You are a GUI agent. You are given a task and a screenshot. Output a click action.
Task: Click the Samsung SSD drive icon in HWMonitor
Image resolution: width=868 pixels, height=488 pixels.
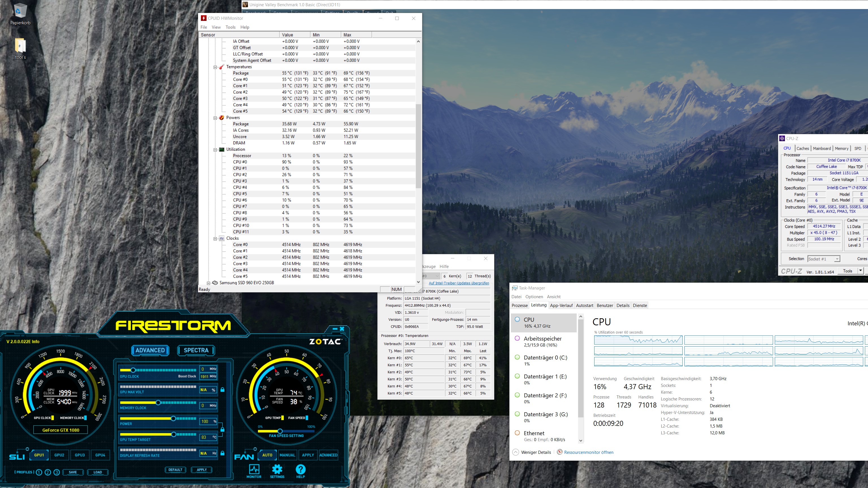coord(215,283)
